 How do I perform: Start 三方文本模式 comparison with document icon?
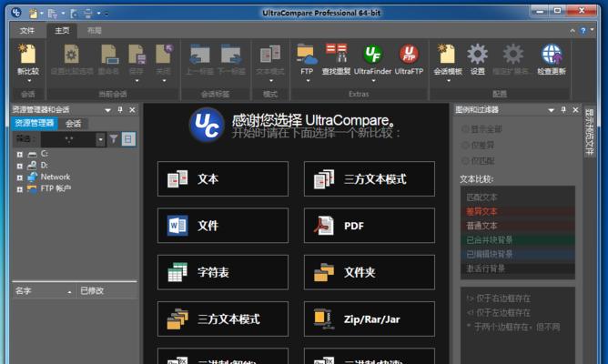[x=370, y=178]
